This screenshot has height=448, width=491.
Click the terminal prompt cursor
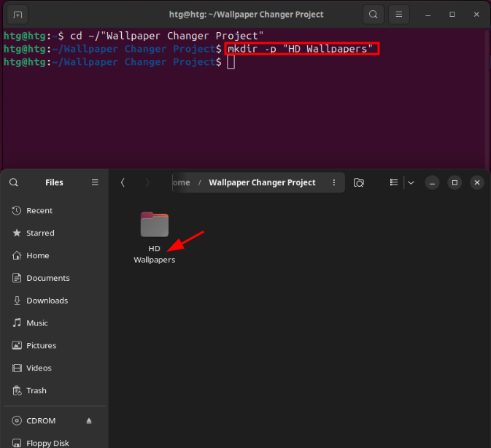pos(231,62)
